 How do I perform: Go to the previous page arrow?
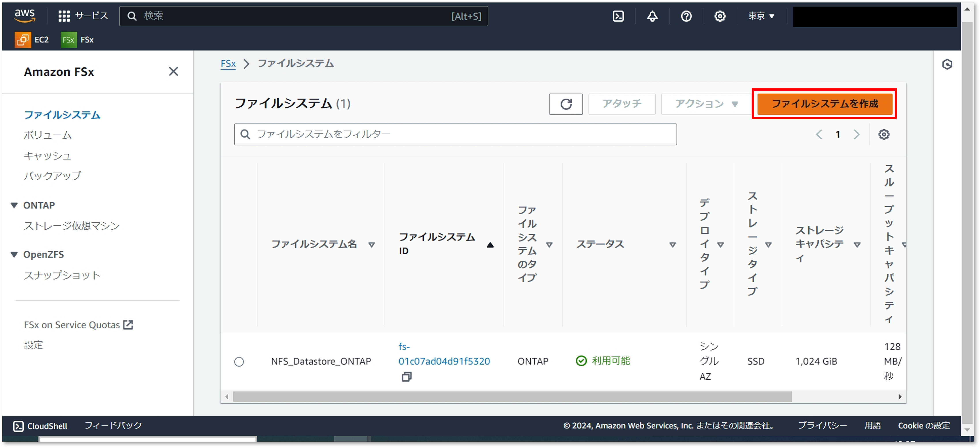coord(819,134)
